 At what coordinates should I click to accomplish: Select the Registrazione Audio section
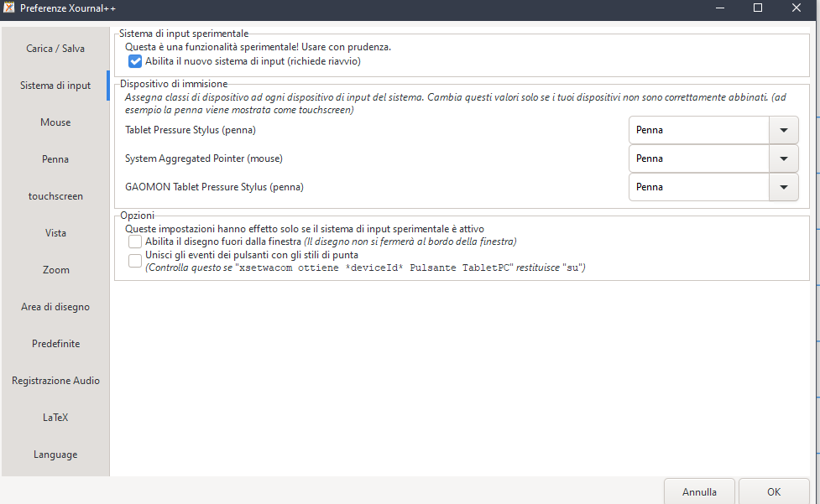[x=55, y=380]
